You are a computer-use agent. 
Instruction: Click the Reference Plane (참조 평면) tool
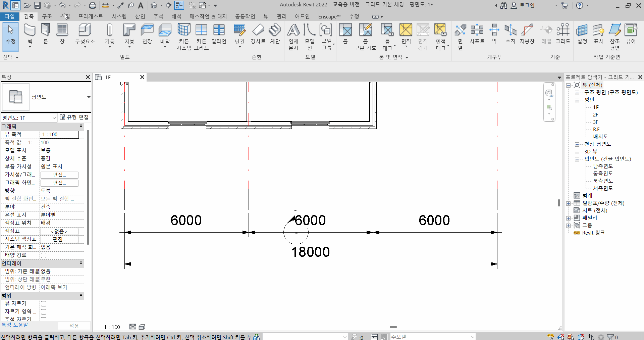click(x=614, y=37)
